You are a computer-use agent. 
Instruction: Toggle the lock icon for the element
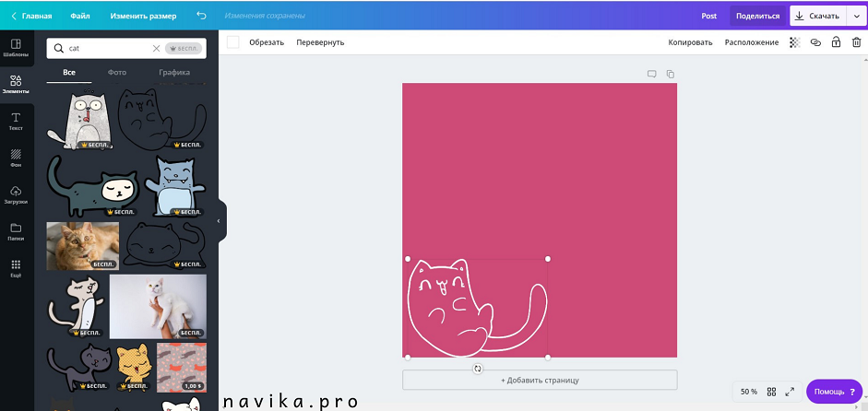point(836,42)
